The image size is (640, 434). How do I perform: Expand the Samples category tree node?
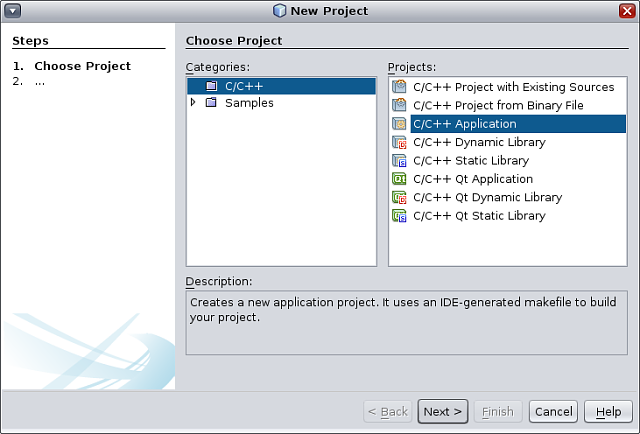pyautogui.click(x=193, y=103)
